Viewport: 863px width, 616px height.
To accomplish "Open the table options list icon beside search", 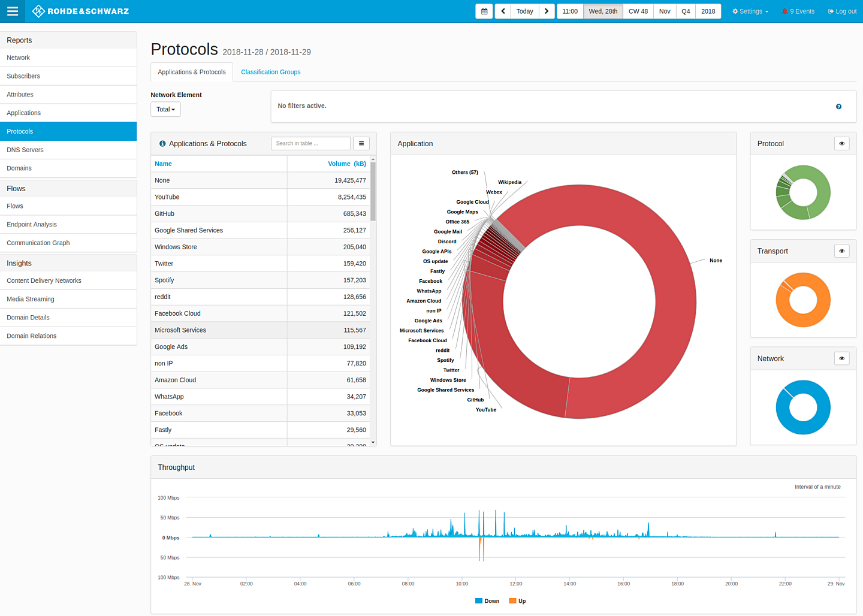I will (361, 143).
